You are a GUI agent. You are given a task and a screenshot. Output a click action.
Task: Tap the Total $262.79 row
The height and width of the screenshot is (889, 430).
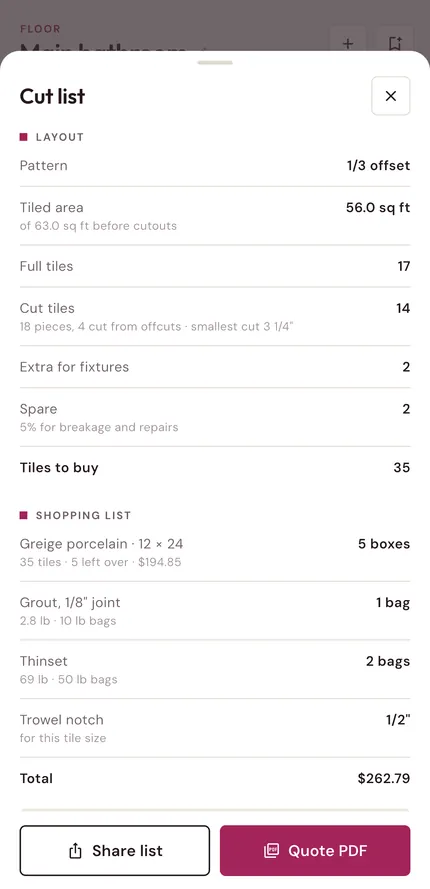pyautogui.click(x=215, y=778)
